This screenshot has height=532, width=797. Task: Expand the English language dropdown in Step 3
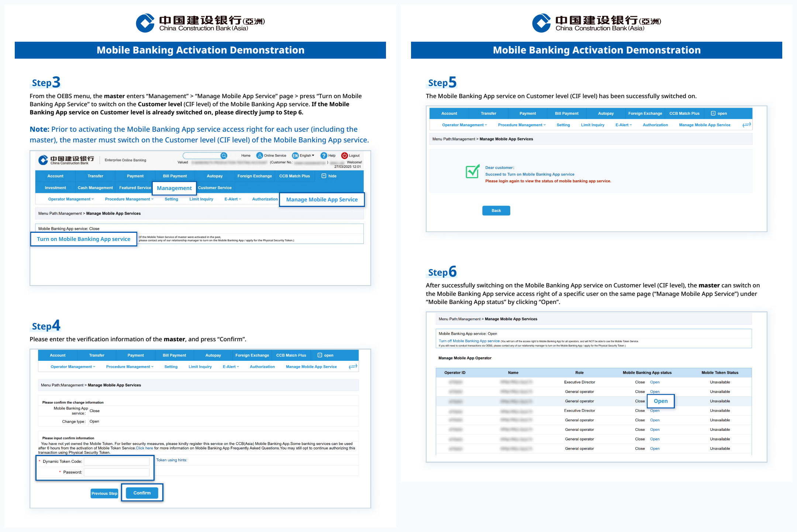point(307,156)
